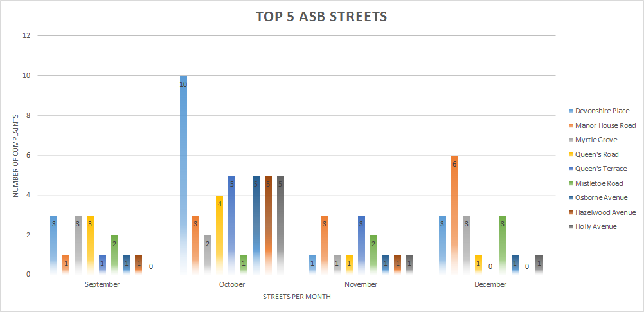644x312 pixels.
Task: Click the gray Myrtle Grove bar in September
Action: 78,244
